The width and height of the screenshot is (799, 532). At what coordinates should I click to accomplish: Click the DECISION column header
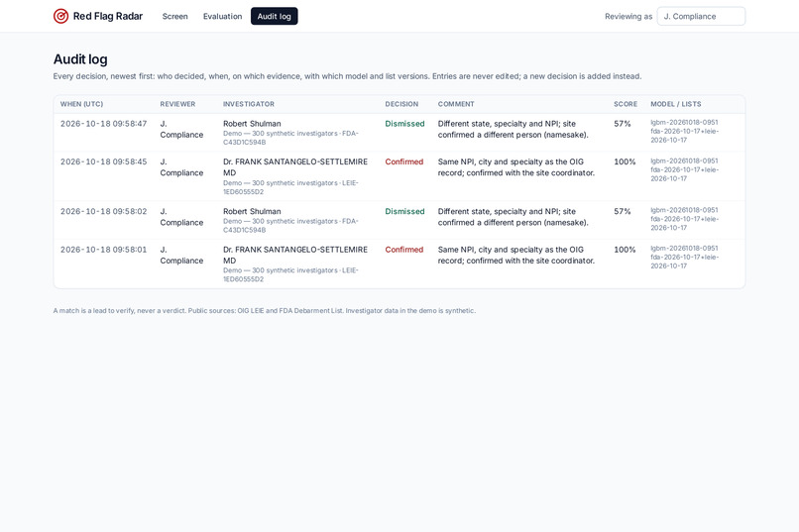click(401, 104)
